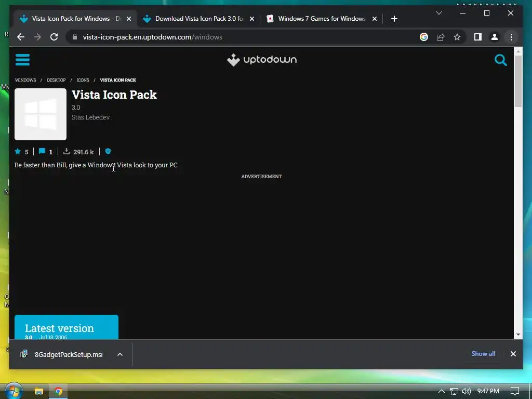Click the scrollbar down arrow
The height and width of the screenshot is (399, 532).
(518, 335)
